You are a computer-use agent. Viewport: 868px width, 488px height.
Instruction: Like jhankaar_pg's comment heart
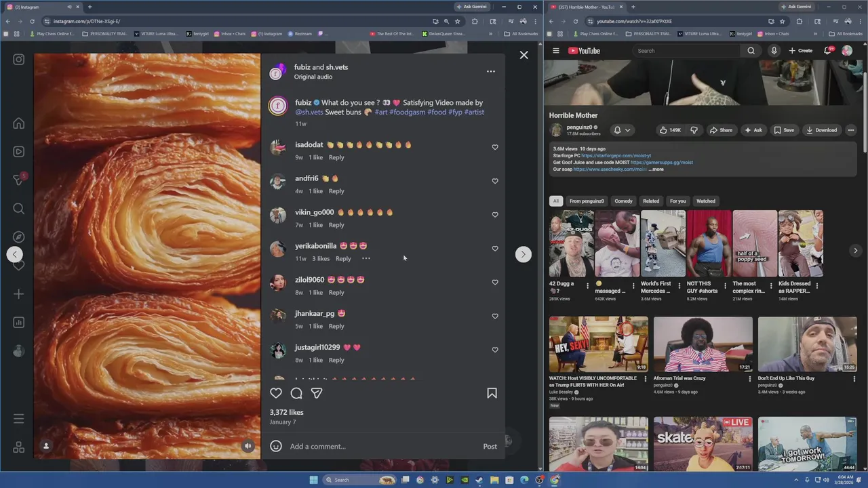point(495,316)
